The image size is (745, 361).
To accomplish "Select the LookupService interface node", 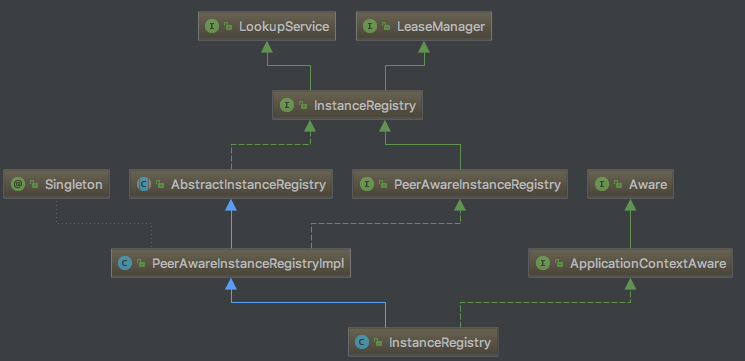I will (x=267, y=26).
